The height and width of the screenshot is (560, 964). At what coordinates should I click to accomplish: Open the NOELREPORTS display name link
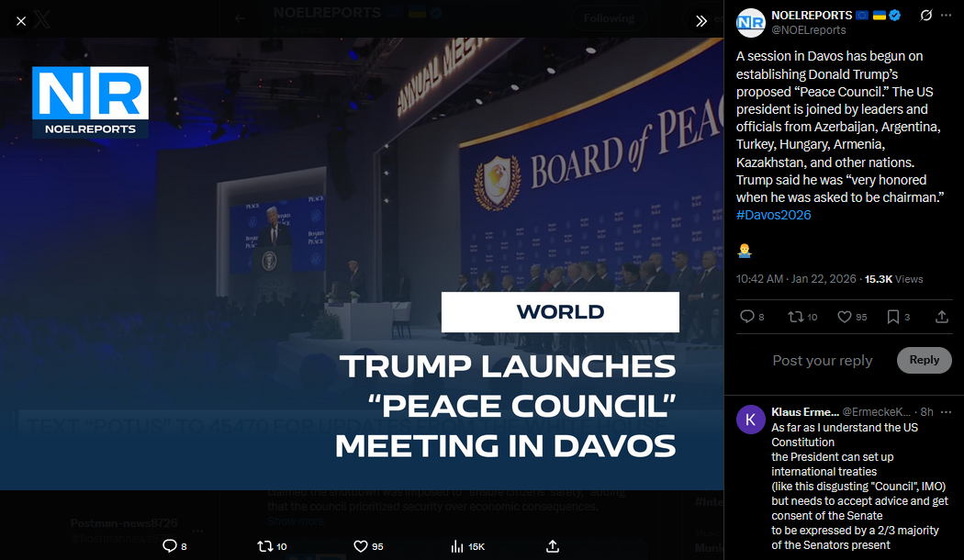click(x=812, y=15)
